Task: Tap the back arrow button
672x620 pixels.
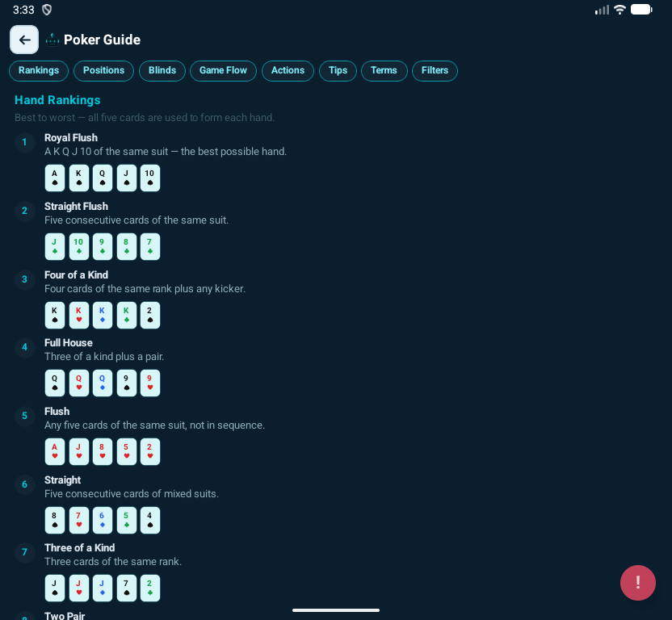Action: tap(24, 40)
